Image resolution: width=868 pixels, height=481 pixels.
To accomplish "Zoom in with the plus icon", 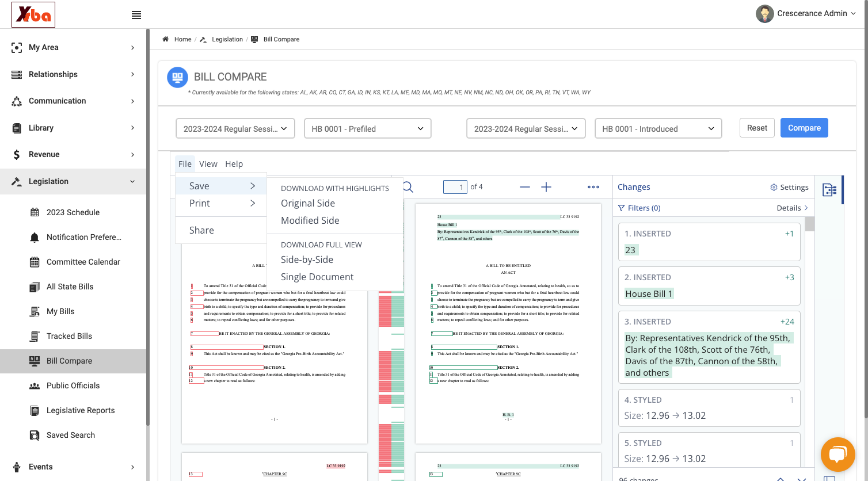I will (x=546, y=187).
